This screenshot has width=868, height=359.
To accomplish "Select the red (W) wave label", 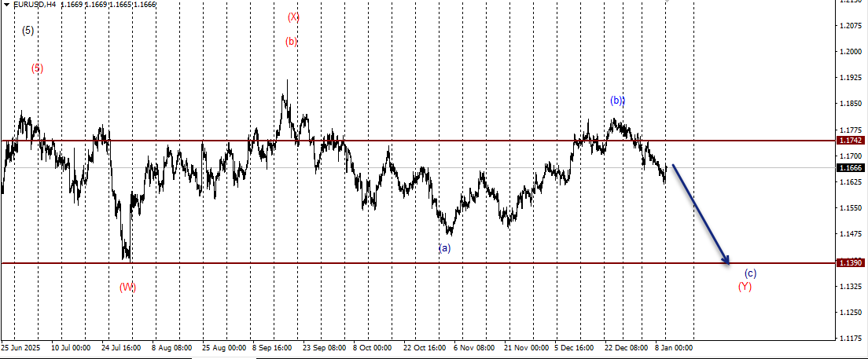I will click(x=128, y=287).
